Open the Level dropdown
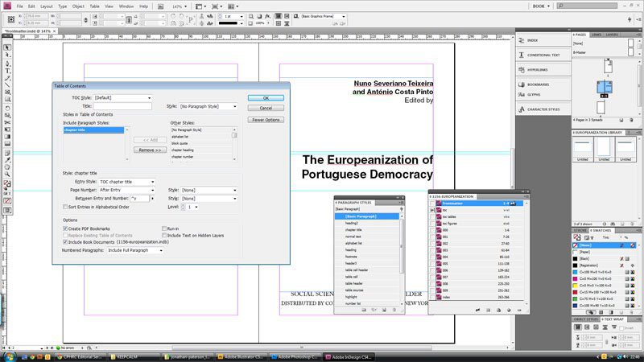Screen dimensions: 644x362 pyautogui.click(x=192, y=207)
